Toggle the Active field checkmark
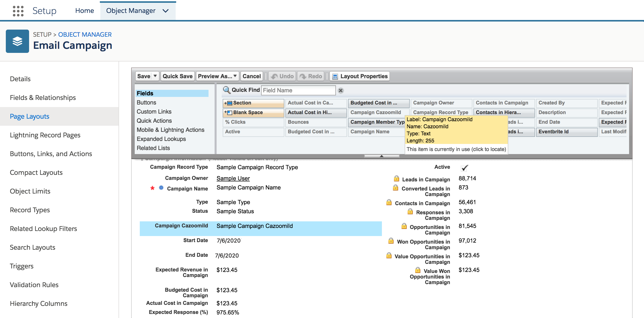Viewport: 644px width, 318px height. tap(464, 168)
